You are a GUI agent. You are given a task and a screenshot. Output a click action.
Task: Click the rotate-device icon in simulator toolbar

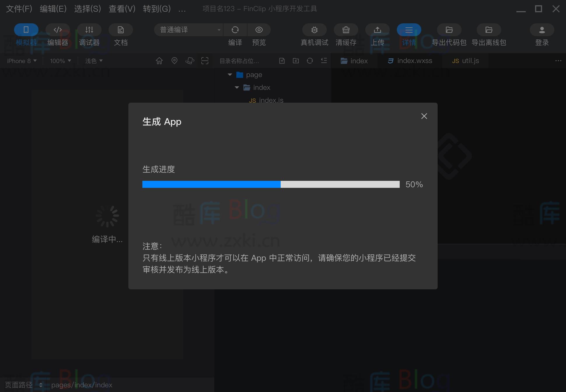click(190, 61)
